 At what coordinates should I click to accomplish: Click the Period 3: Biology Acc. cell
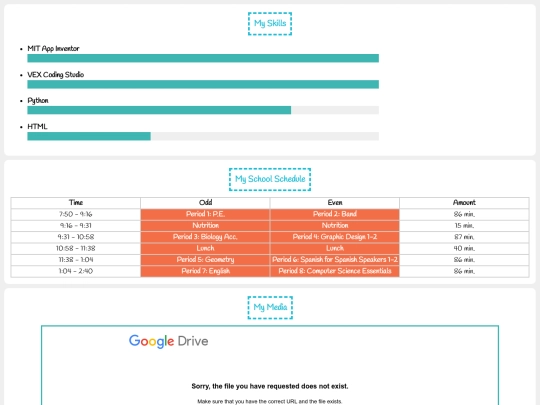(205, 237)
